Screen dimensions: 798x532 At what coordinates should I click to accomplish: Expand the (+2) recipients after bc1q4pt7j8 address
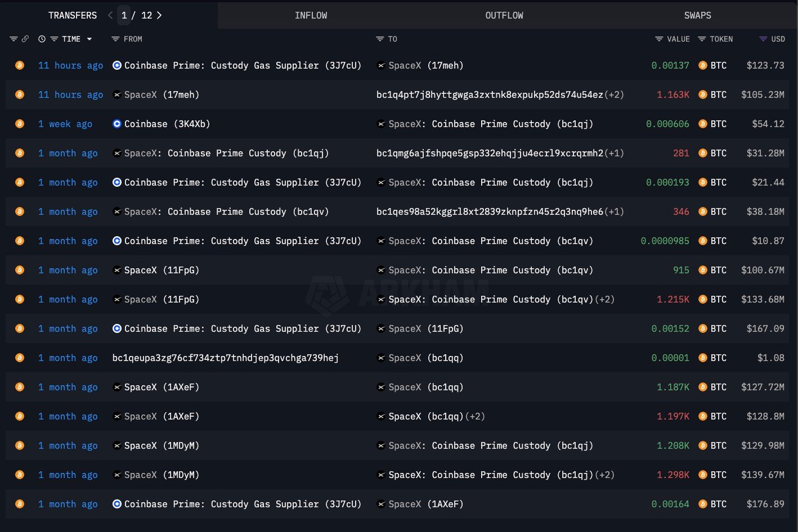coord(615,94)
